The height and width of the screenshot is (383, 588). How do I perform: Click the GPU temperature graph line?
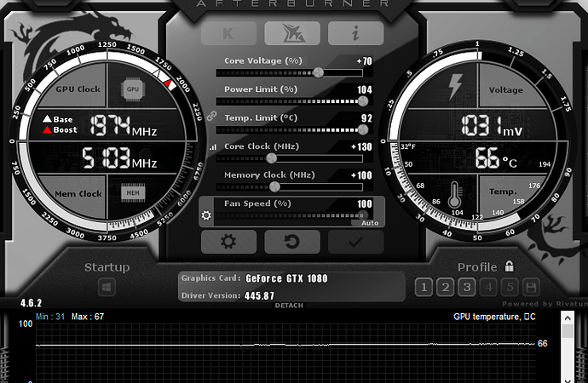[285, 344]
